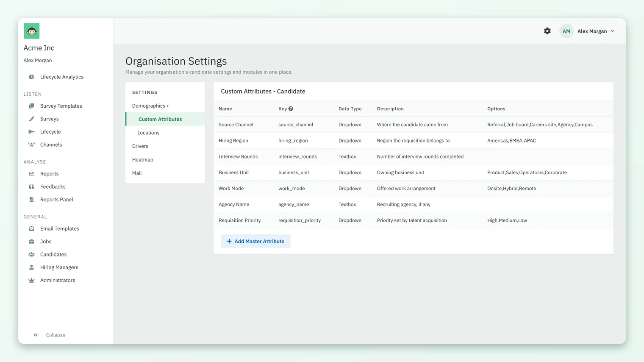Click the Email Templates icon
This screenshot has height=362, width=644.
pyautogui.click(x=31, y=228)
